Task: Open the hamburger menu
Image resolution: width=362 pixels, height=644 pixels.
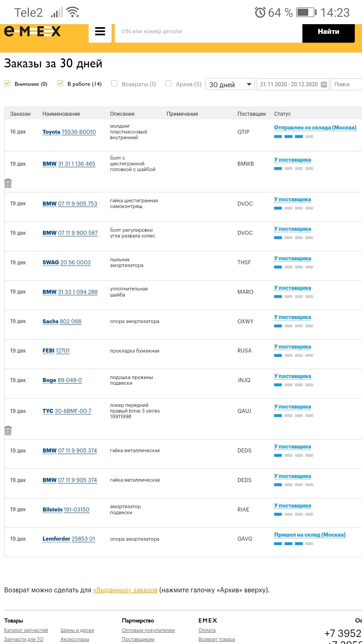Action: pos(100,32)
